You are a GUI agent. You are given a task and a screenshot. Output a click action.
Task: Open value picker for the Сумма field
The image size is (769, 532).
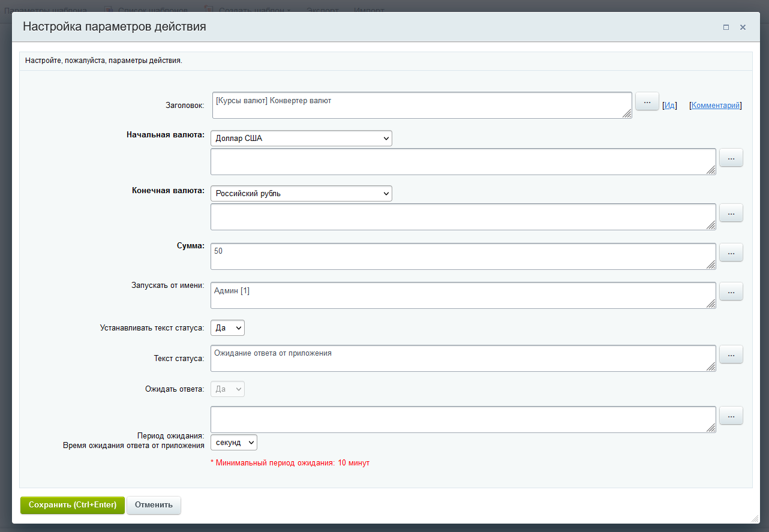pyautogui.click(x=731, y=253)
